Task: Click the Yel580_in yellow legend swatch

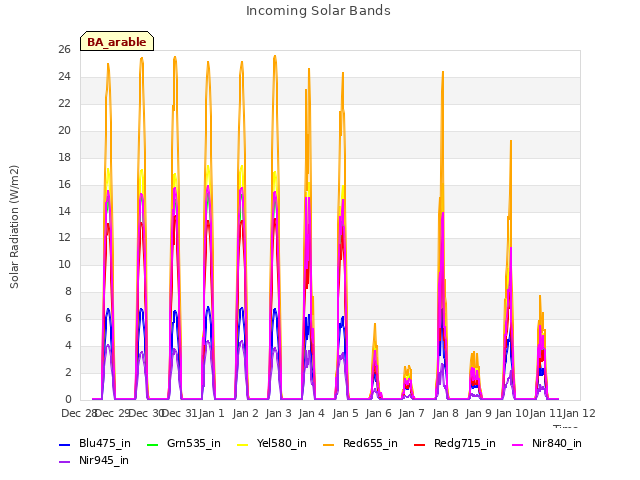Action: click(x=242, y=445)
